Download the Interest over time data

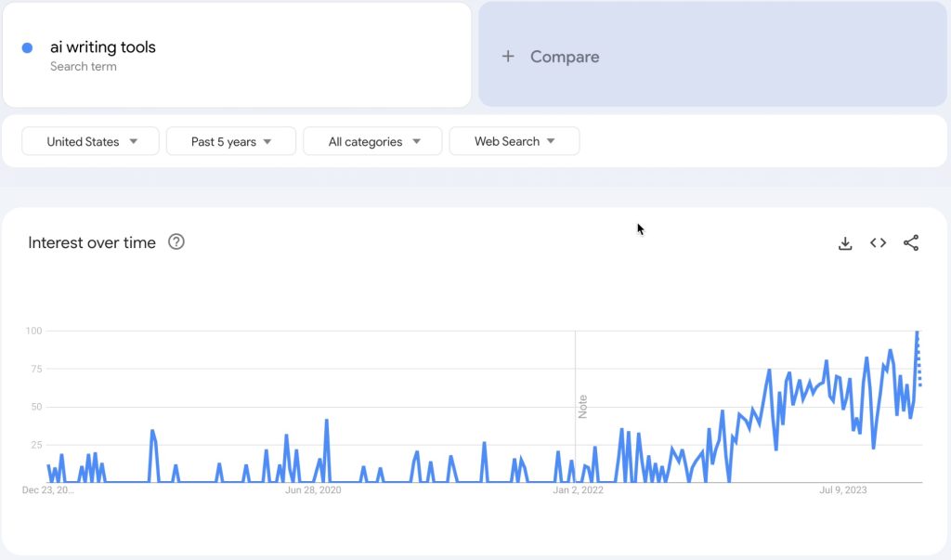(x=845, y=243)
